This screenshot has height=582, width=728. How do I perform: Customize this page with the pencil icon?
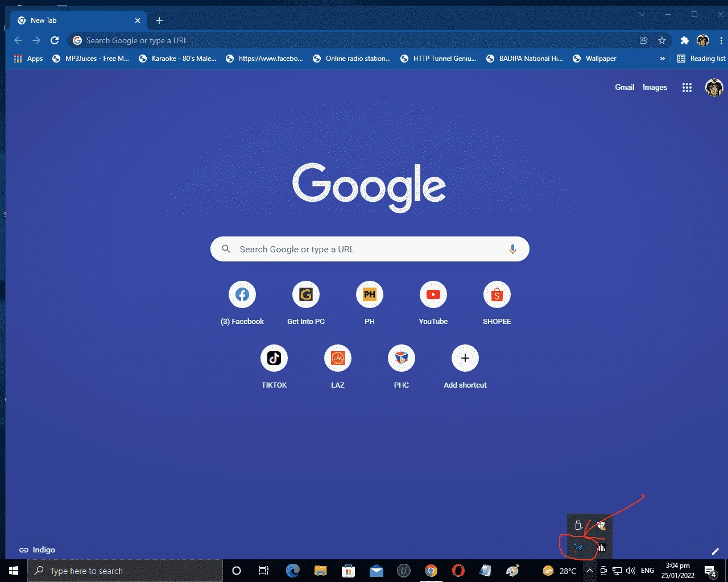715,551
